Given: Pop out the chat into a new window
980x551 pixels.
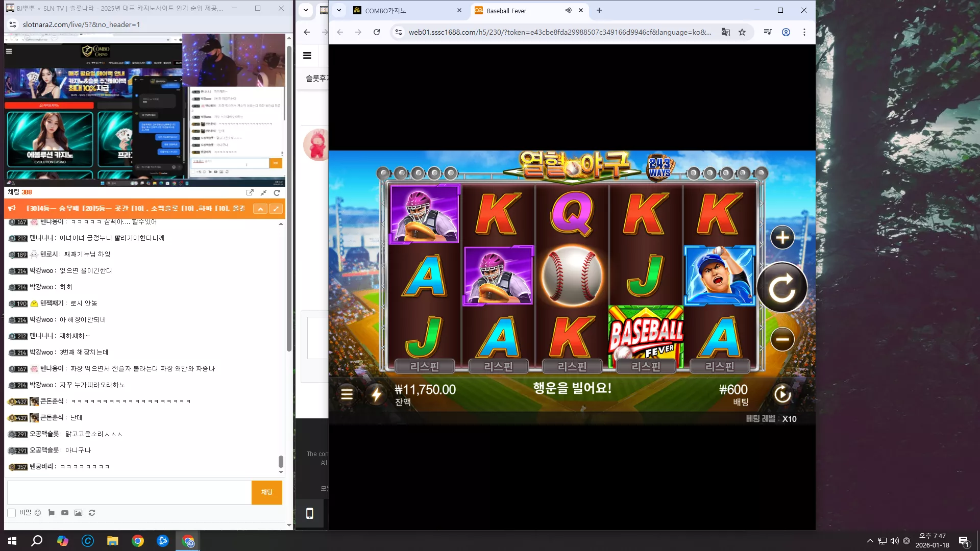Looking at the screenshot, I should 250,192.
